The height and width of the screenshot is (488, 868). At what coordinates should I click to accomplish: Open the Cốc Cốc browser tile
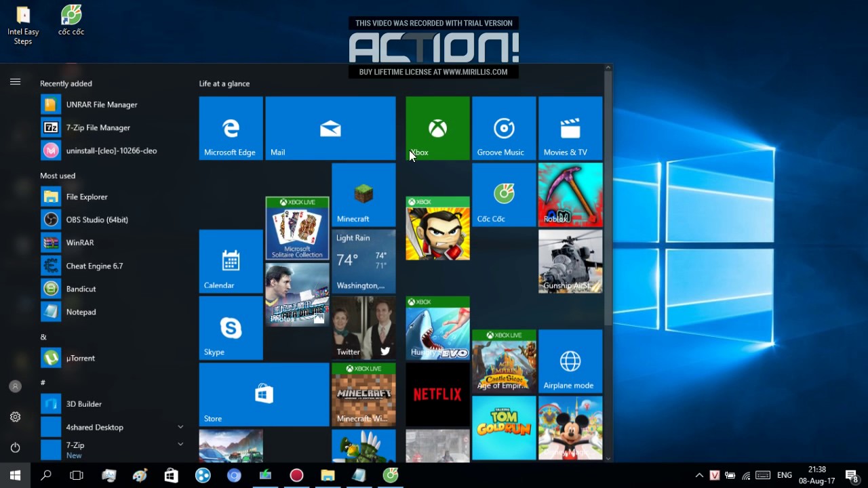pyautogui.click(x=504, y=195)
